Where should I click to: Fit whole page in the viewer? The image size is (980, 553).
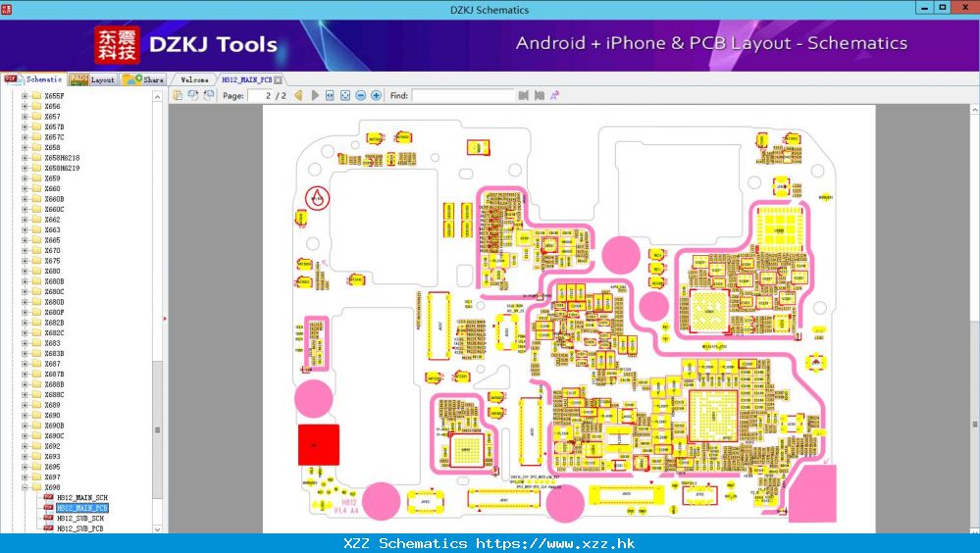pyautogui.click(x=345, y=95)
